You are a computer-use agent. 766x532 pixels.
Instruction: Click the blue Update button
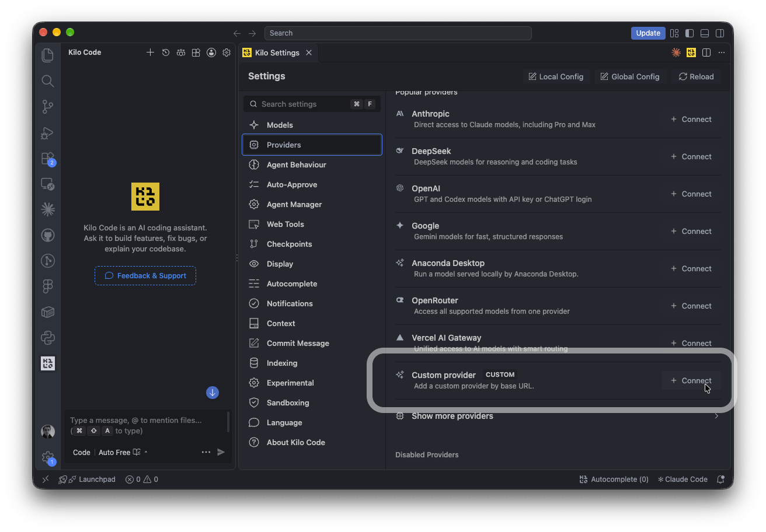[648, 33]
